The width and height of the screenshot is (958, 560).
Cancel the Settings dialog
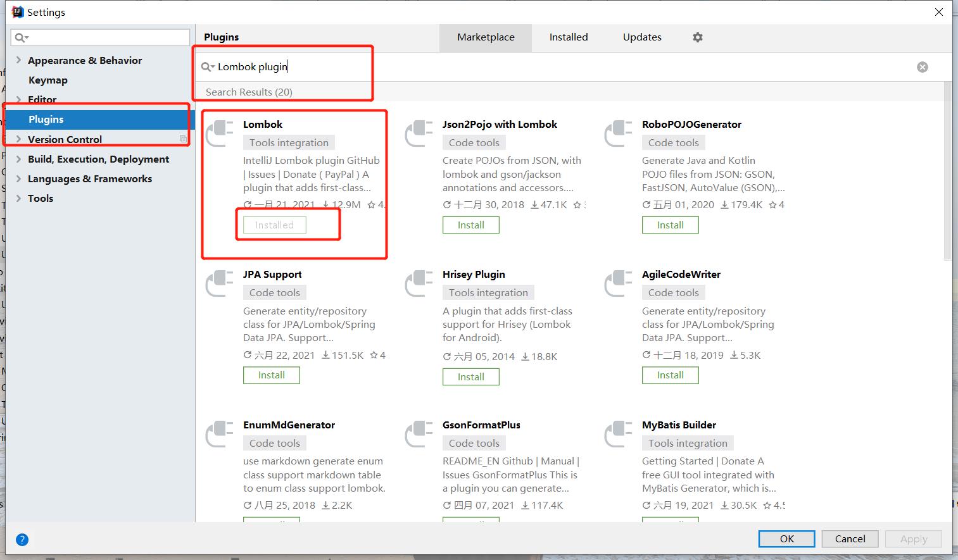pos(850,539)
